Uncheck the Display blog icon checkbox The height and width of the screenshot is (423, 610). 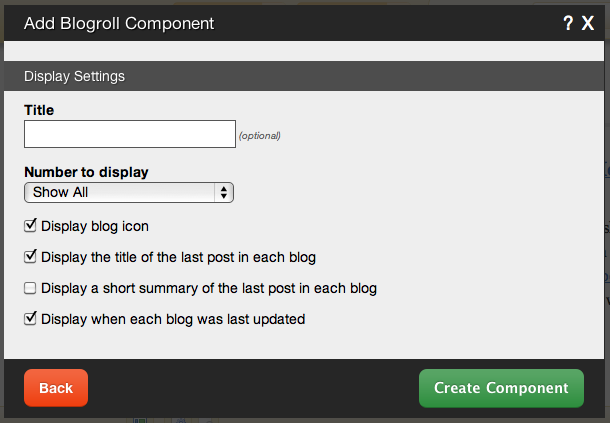pyautogui.click(x=31, y=226)
